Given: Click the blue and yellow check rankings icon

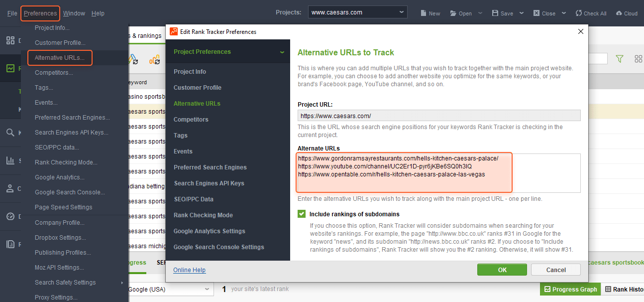Looking at the screenshot, I should [x=133, y=60].
